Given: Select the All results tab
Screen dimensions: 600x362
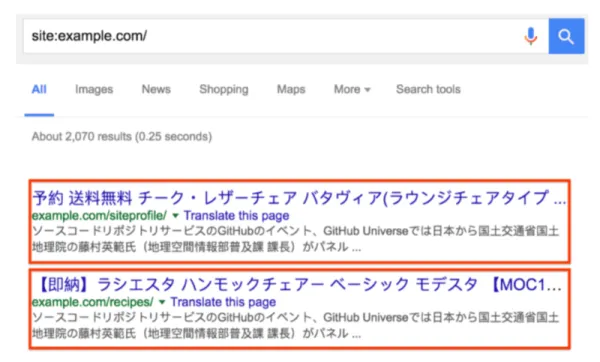Looking at the screenshot, I should [x=39, y=89].
